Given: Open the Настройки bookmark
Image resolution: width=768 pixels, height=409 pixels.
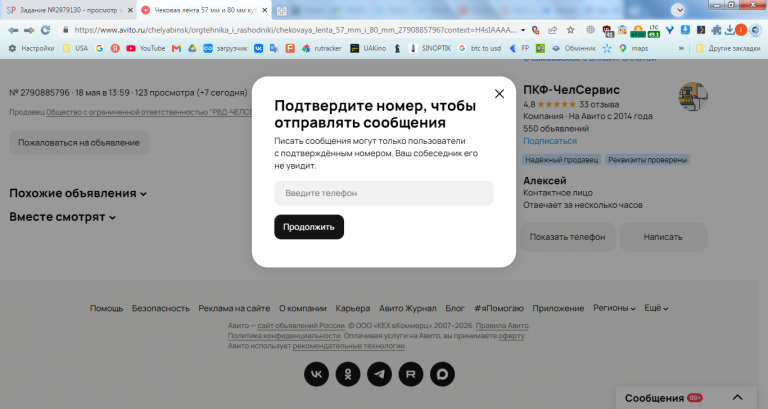Looking at the screenshot, I should (x=31, y=48).
